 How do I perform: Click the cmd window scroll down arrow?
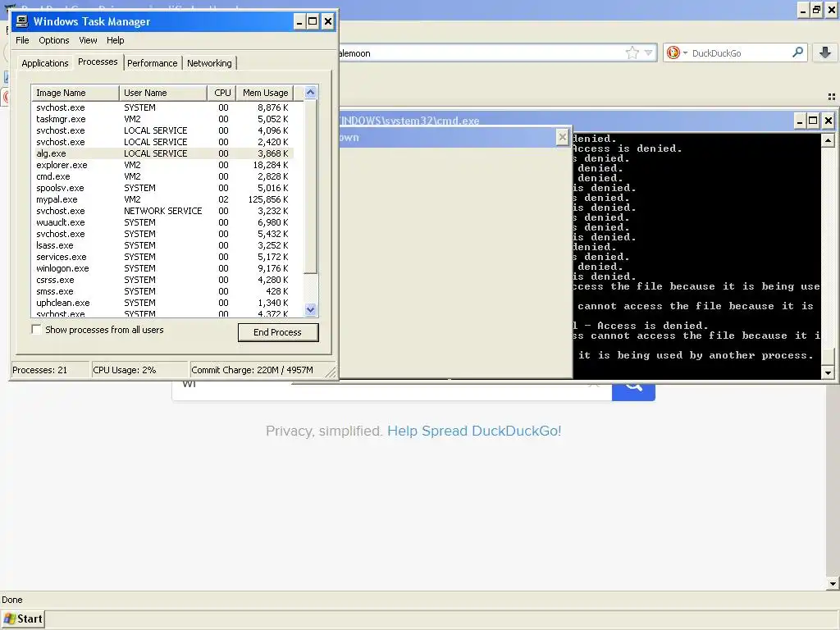click(828, 372)
